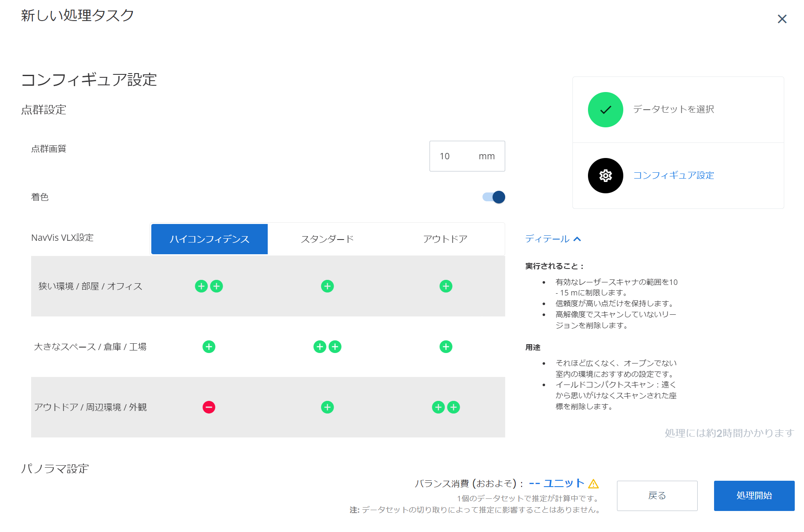
Task: Click the red minus icon in アウトドア row
Action: 209,407
